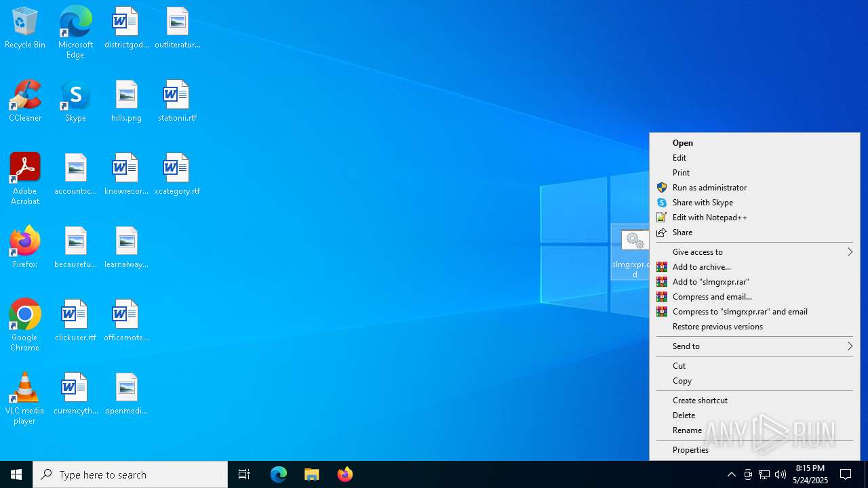
Task: Choose Cut in the context menu
Action: click(755, 366)
